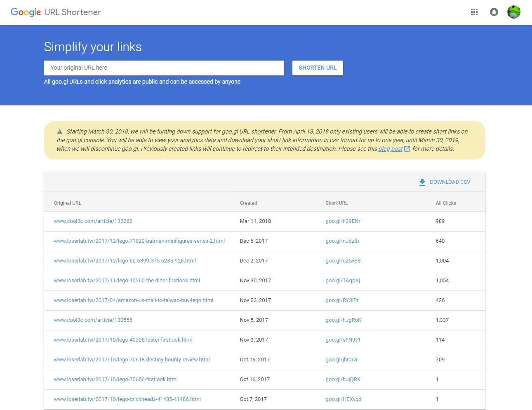
Task: Open the user account avatar
Action: coord(513,12)
